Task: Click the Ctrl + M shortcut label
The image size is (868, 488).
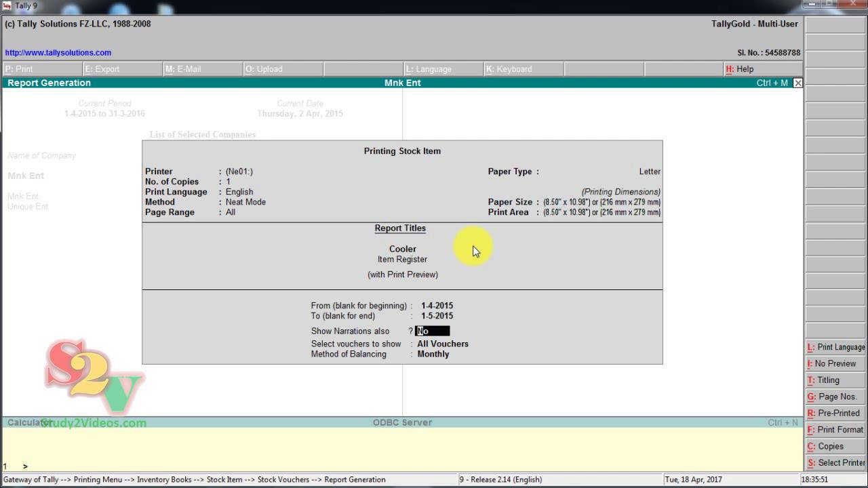Action: click(772, 83)
